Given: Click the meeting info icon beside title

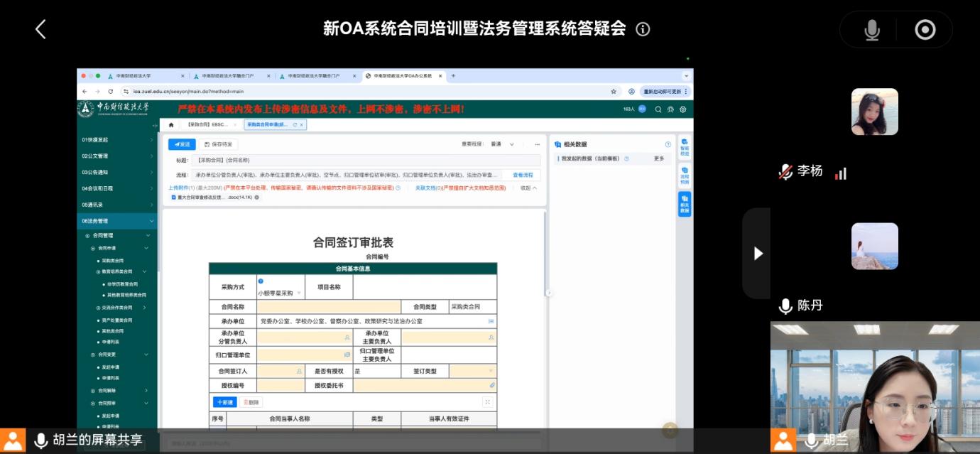Looking at the screenshot, I should coord(643,29).
